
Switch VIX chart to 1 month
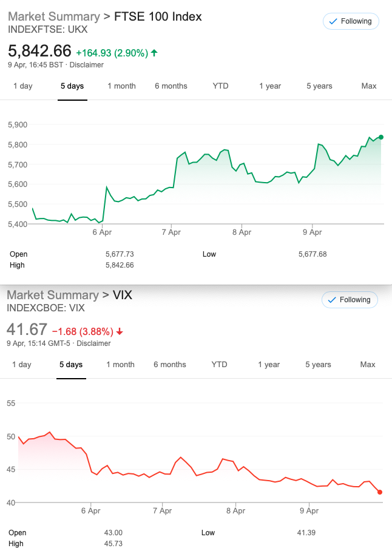121,365
